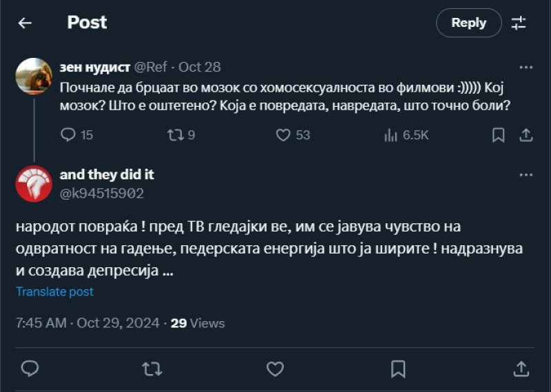
Task: Click the back arrow icon
Action: 25,23
